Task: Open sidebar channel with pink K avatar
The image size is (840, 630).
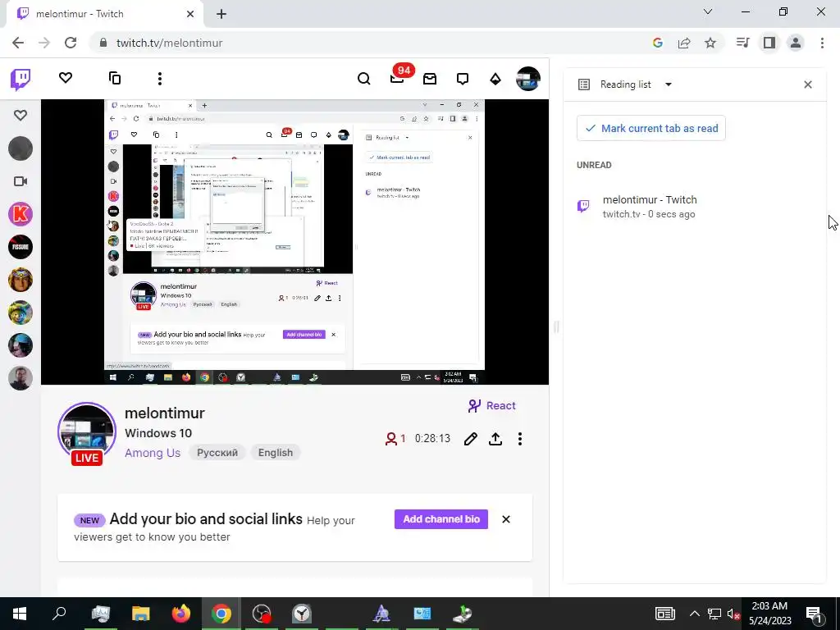Action: (x=21, y=214)
